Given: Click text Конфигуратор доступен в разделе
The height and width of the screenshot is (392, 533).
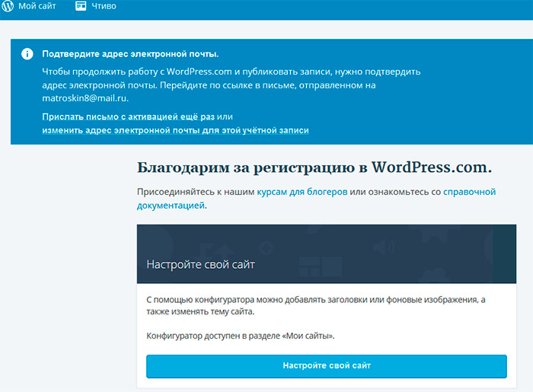Looking at the screenshot, I should [x=241, y=336].
